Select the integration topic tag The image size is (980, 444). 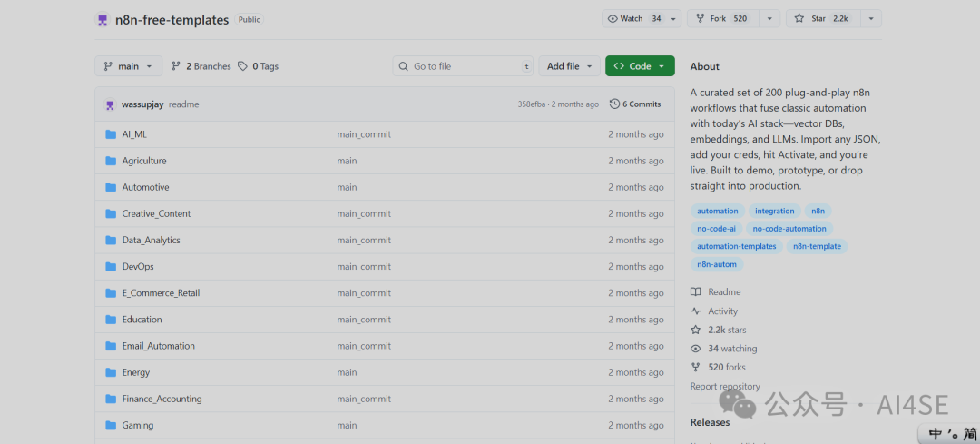[x=774, y=212]
